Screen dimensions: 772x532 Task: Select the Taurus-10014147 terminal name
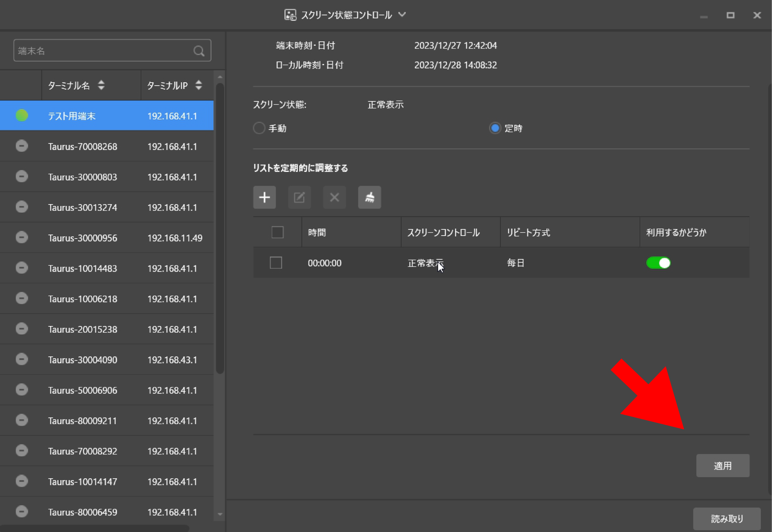82,481
